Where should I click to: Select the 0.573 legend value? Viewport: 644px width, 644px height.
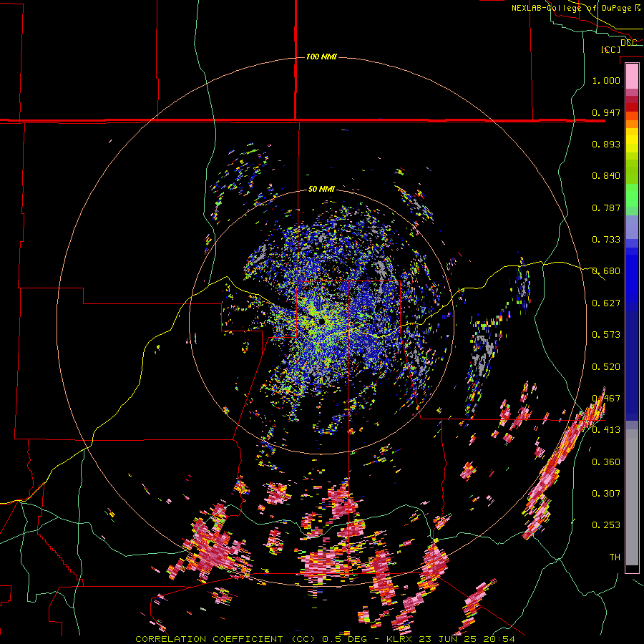point(606,335)
